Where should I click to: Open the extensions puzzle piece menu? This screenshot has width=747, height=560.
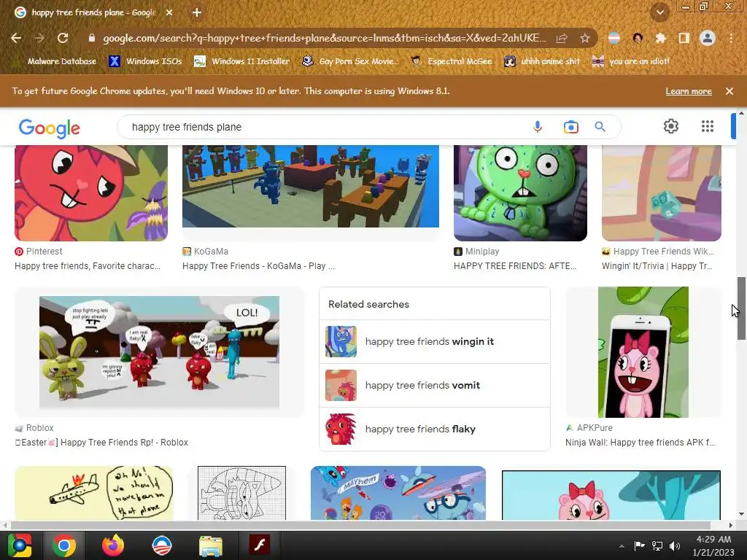[x=660, y=38]
